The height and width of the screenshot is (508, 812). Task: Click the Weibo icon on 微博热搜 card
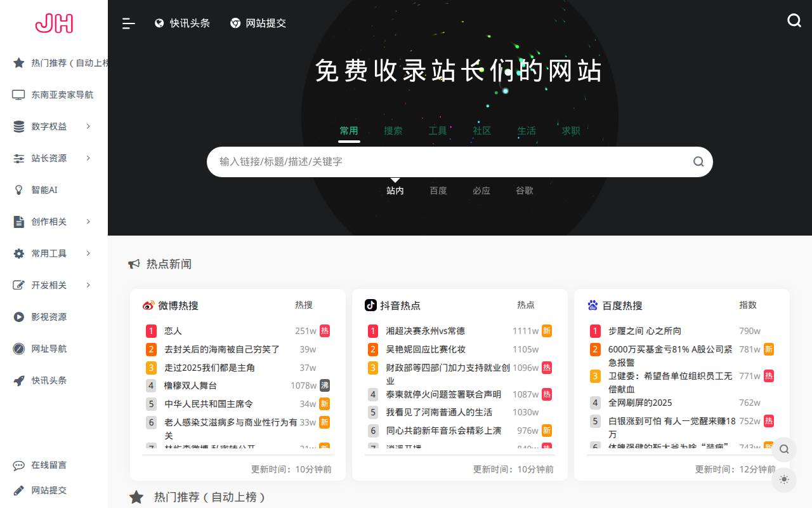[148, 305]
